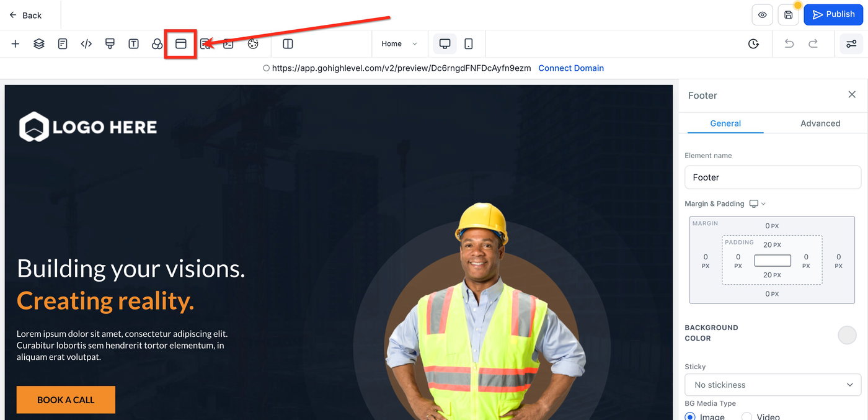
Task: Switch to mobile view
Action: [x=469, y=44]
